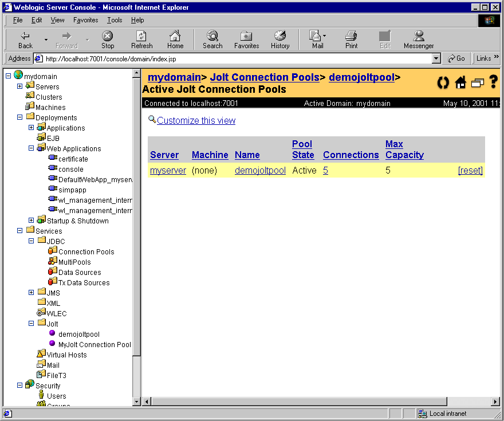Click the print icon in the orange banner
The image size is (504, 421).
point(478,83)
